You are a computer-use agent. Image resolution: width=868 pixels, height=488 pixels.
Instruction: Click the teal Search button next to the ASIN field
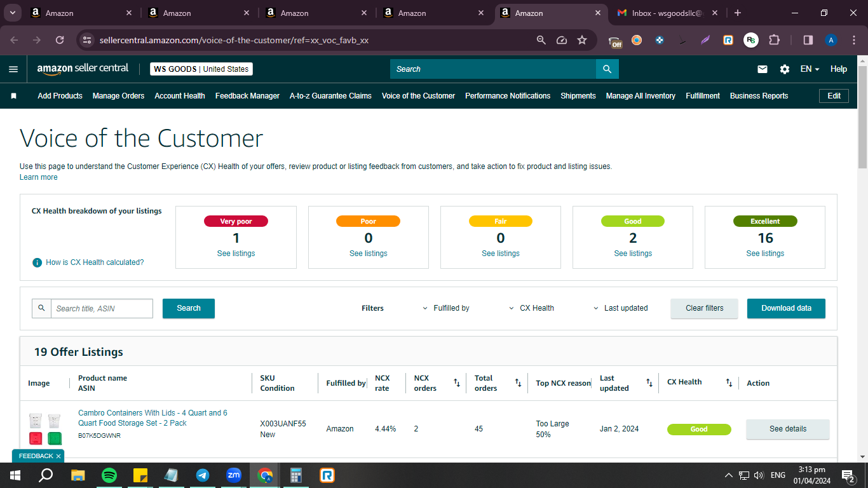[189, 308]
